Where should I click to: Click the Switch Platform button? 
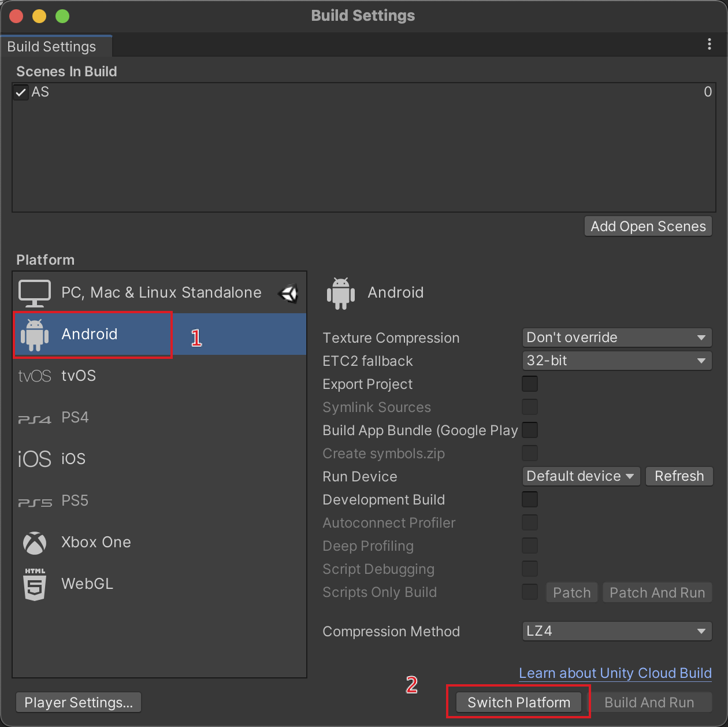coord(519,702)
